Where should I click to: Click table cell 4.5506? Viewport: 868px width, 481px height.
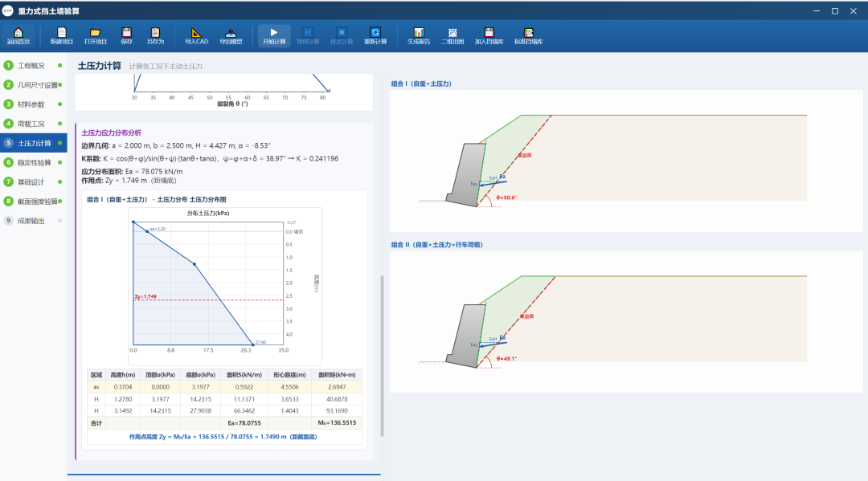tap(289, 387)
